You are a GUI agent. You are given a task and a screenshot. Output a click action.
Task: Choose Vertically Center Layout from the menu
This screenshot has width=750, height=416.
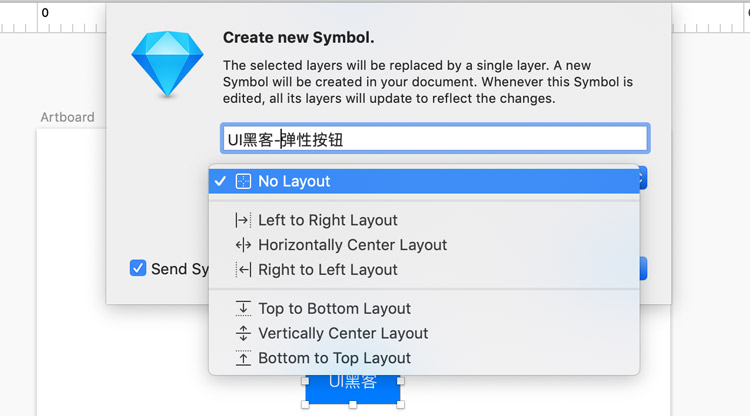[x=343, y=333]
